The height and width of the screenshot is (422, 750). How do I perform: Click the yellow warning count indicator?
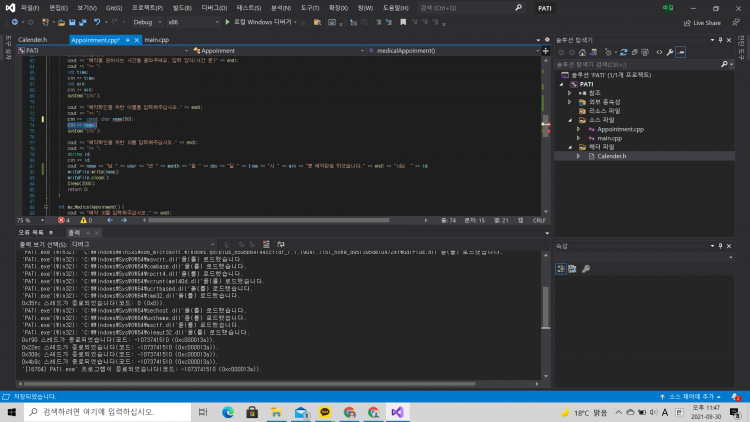tap(87, 221)
